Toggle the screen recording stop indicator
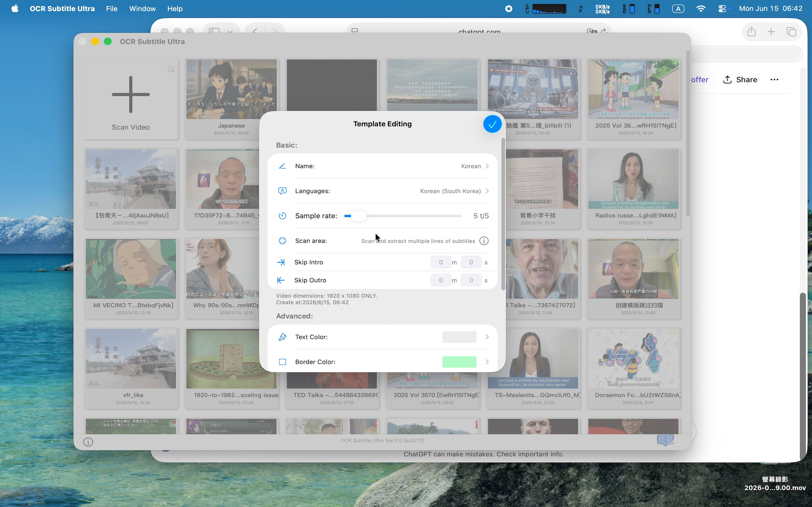 [x=509, y=9]
